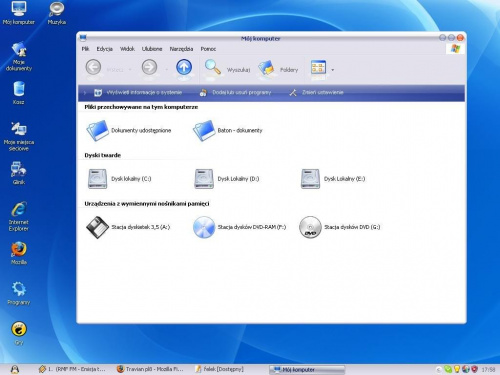Select Baton - dokumenty folder icon
500x375 pixels.
(204, 130)
